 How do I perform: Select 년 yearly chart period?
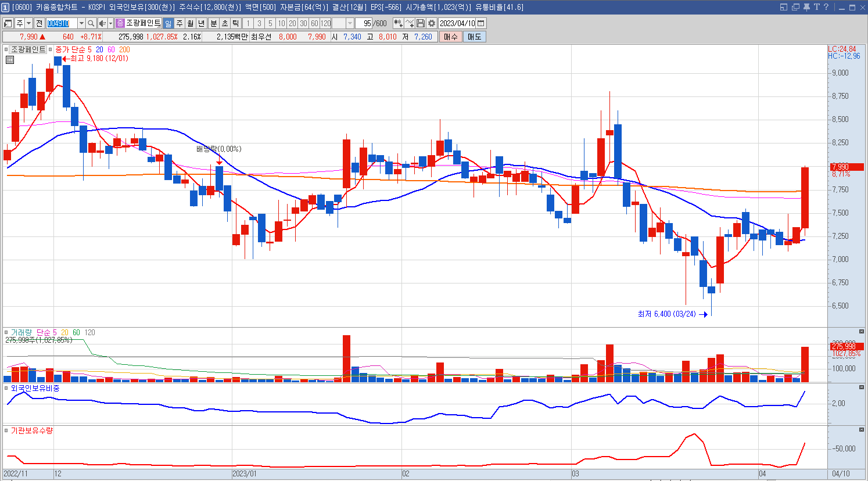[201, 23]
